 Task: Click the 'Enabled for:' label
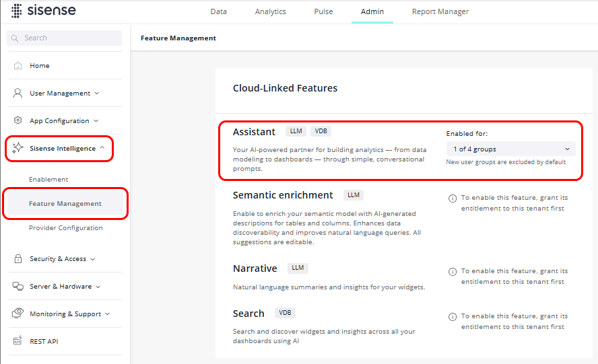tap(467, 134)
